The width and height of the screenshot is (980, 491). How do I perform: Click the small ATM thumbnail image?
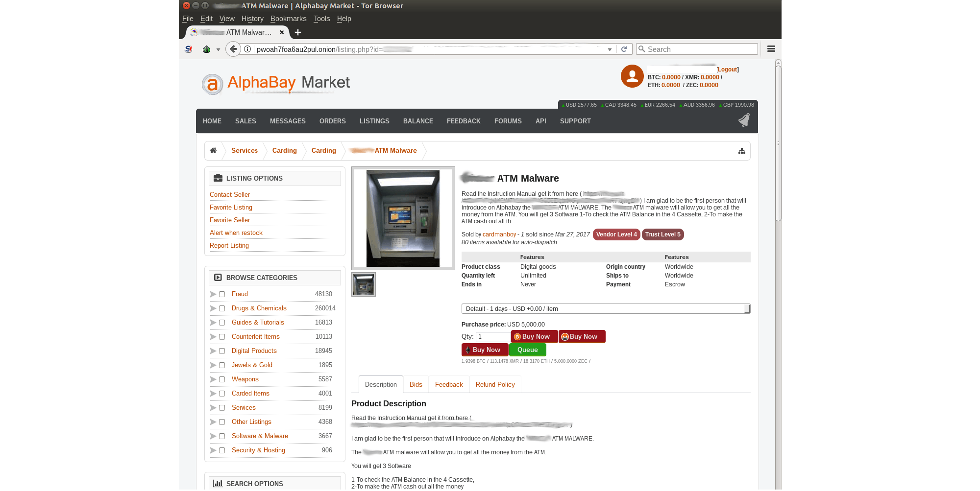364,284
